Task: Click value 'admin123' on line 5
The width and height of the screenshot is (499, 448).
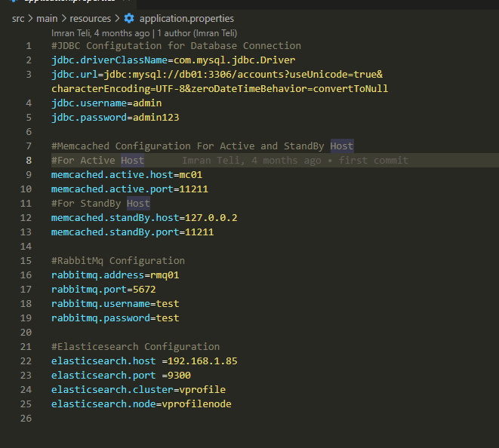Action: click(x=156, y=118)
